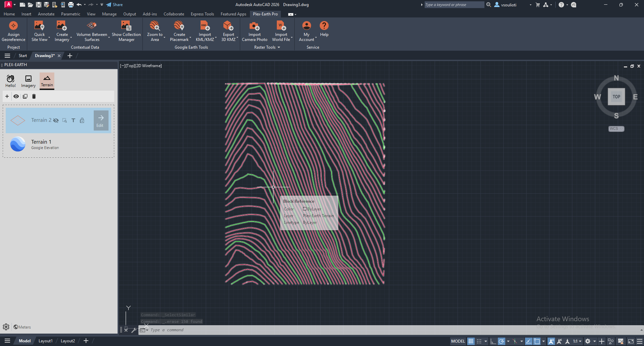This screenshot has width=644, height=346.
Task: Expand Object Snap settings dropdown
Action: pos(544,341)
